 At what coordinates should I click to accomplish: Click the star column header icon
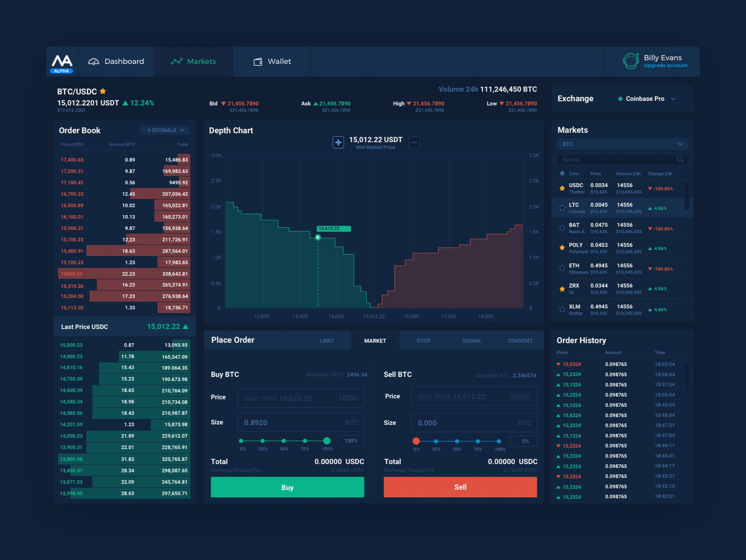click(562, 173)
